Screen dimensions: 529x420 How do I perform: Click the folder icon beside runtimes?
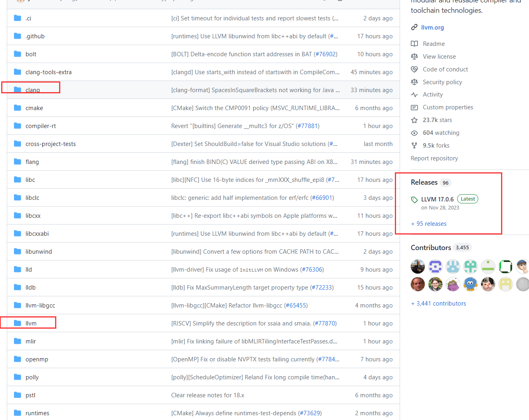[18, 413]
